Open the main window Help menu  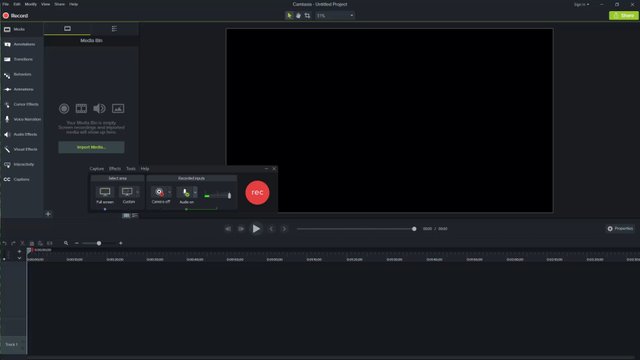tap(73, 4)
